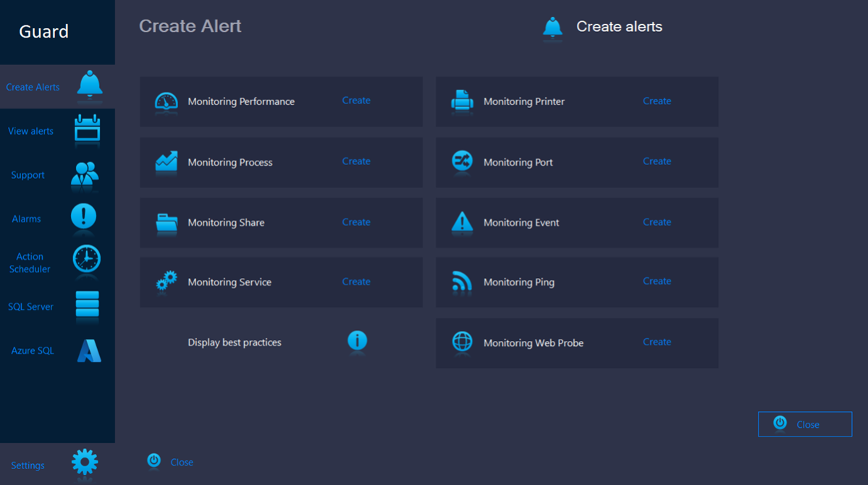Image resolution: width=868 pixels, height=485 pixels.
Task: Click the Create alerts header text
Action: point(620,27)
